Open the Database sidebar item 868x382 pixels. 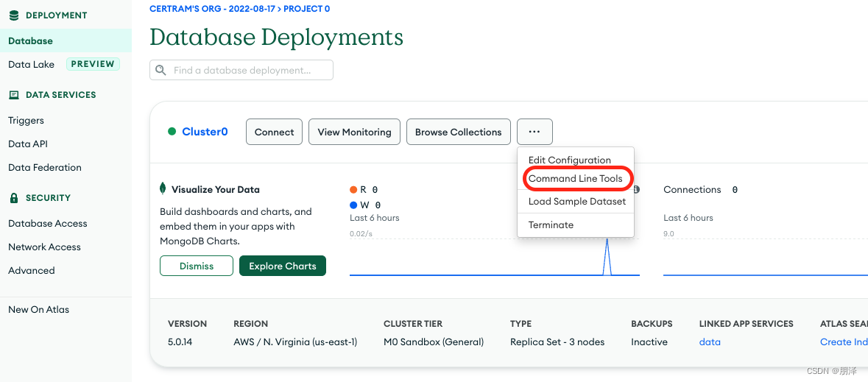click(x=66, y=41)
